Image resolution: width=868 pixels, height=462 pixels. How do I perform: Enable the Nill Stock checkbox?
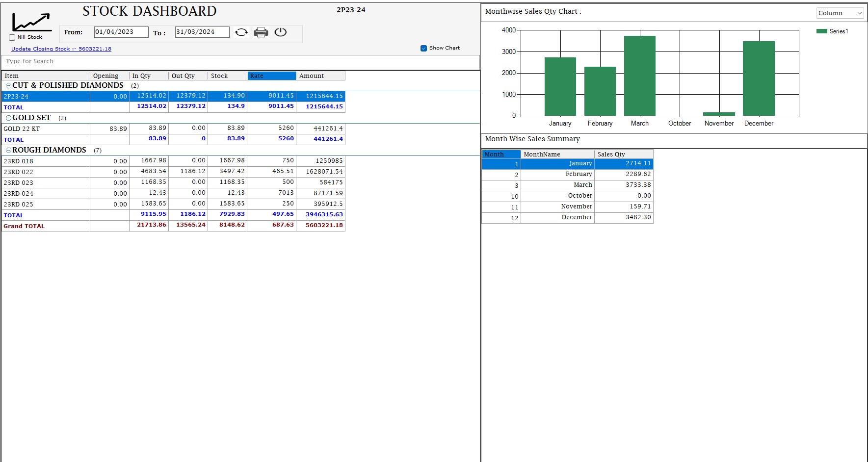coord(12,37)
